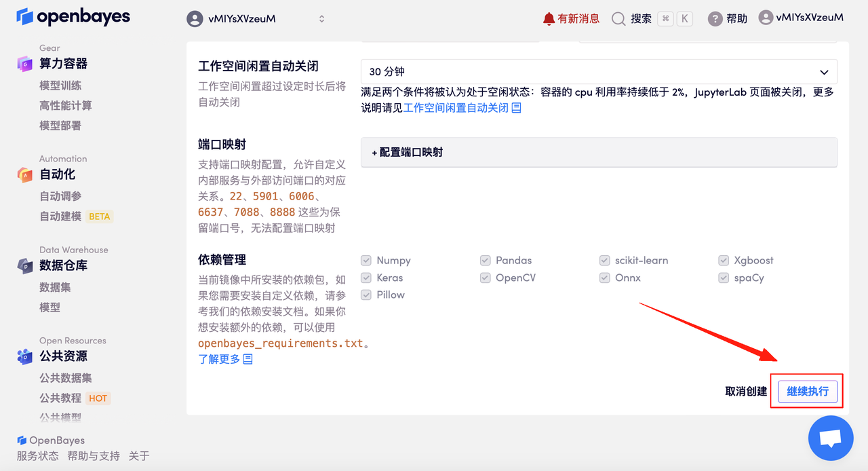The width and height of the screenshot is (868, 471).
Task: Click the 端口映射 heading text
Action: [x=222, y=145]
